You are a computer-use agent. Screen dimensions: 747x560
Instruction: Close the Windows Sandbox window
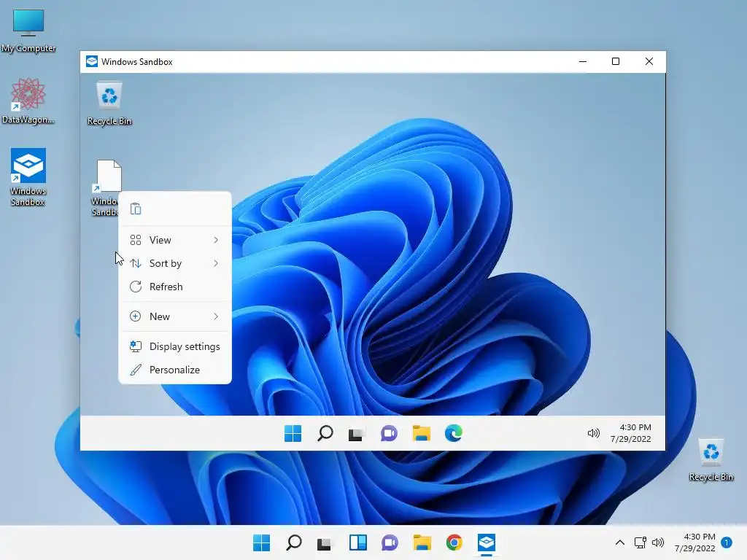pyautogui.click(x=649, y=61)
